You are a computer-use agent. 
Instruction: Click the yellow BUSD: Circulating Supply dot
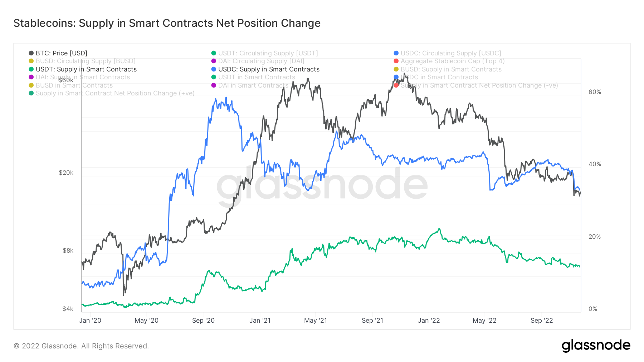[x=31, y=61]
